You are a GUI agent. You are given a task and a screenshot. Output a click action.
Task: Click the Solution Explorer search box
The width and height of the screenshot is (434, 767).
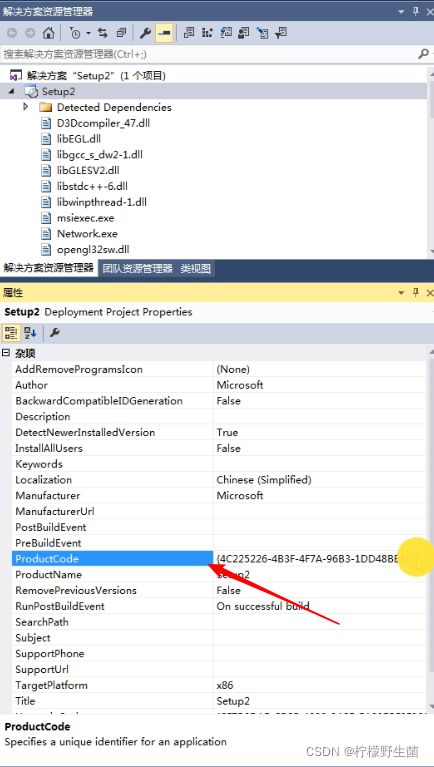pos(208,54)
